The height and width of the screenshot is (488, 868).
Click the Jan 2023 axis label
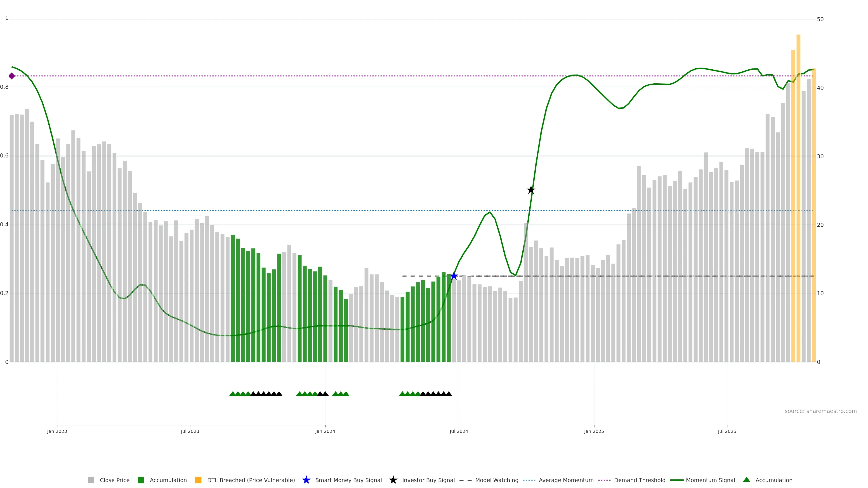[x=57, y=432]
